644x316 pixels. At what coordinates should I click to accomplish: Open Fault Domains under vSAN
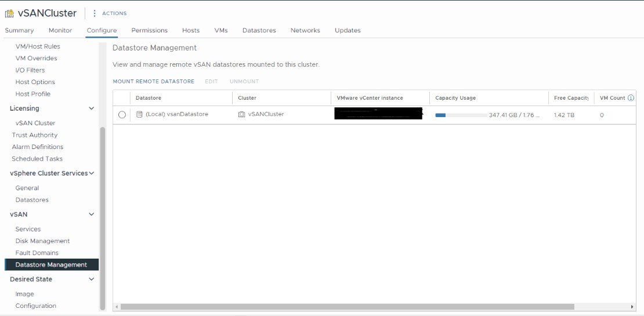(37, 253)
